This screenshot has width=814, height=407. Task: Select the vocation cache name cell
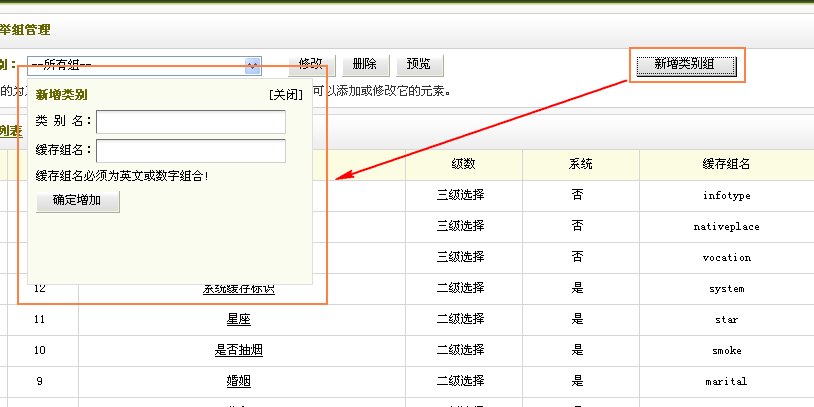click(x=726, y=257)
